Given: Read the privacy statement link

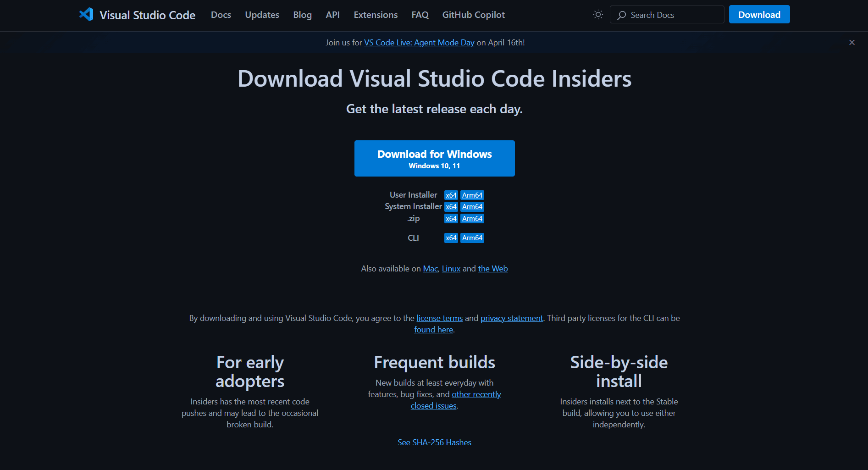Looking at the screenshot, I should [512, 318].
